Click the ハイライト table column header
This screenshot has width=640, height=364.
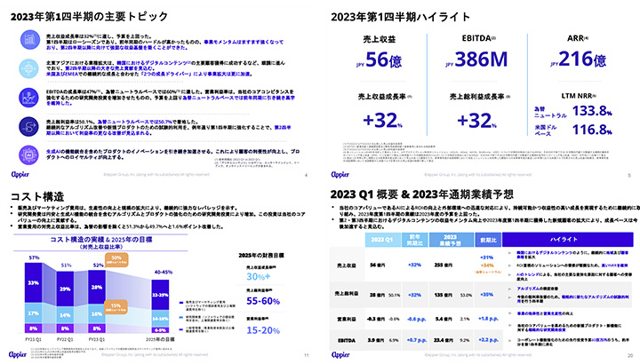click(x=567, y=240)
